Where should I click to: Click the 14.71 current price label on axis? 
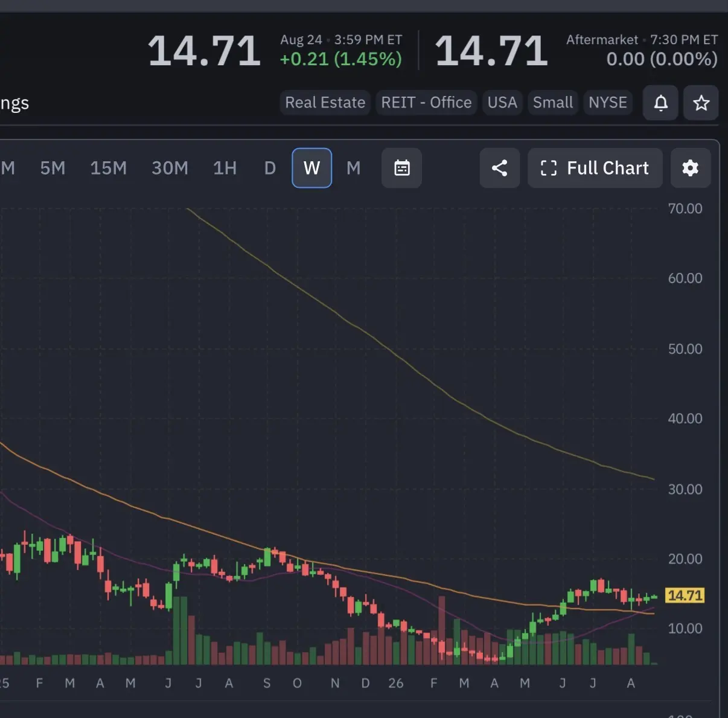[685, 595]
